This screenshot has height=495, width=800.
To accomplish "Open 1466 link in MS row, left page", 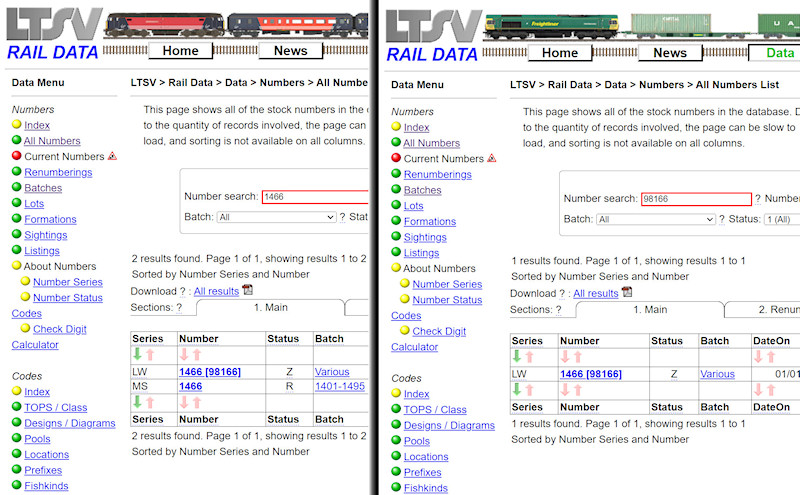I will click(x=190, y=386).
